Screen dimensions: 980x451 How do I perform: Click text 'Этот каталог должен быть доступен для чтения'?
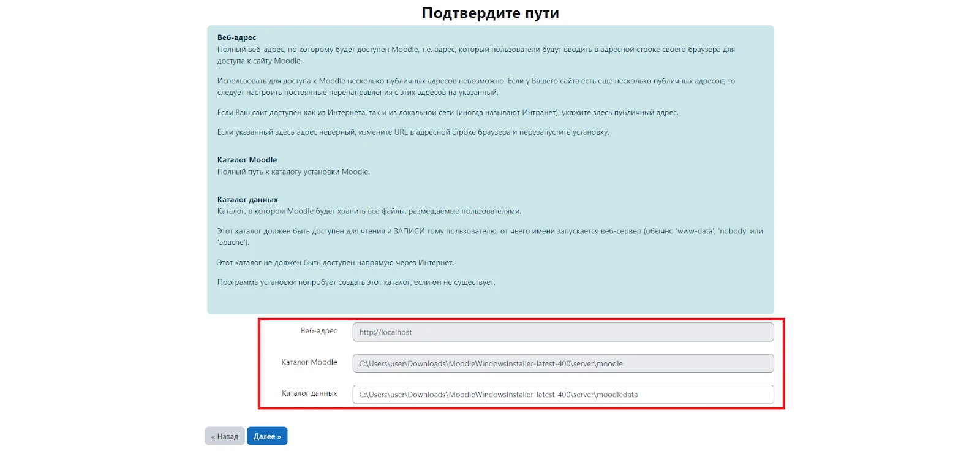pos(301,232)
